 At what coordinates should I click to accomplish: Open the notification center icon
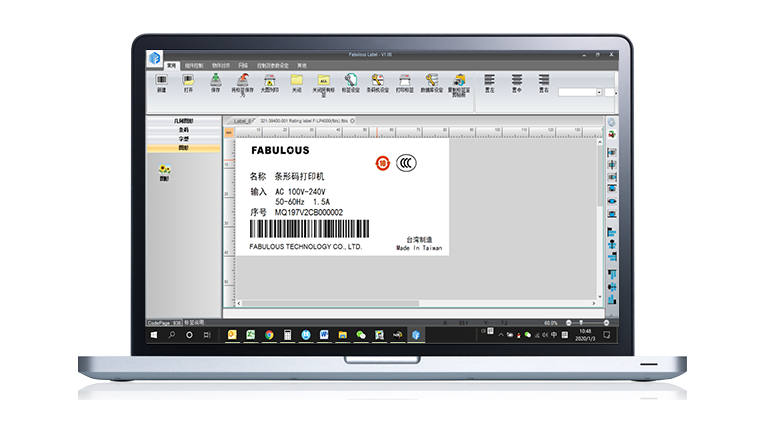click(x=606, y=335)
